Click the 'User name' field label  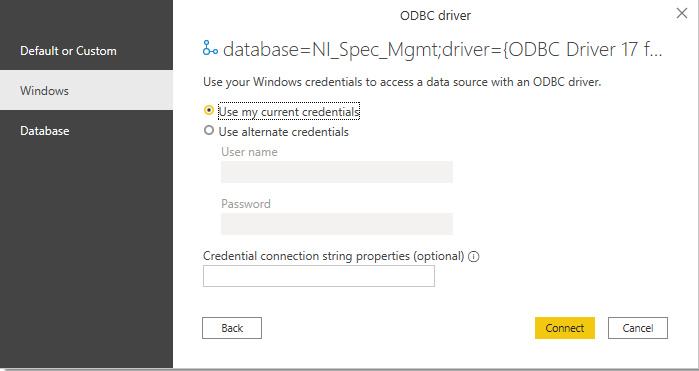click(x=249, y=152)
